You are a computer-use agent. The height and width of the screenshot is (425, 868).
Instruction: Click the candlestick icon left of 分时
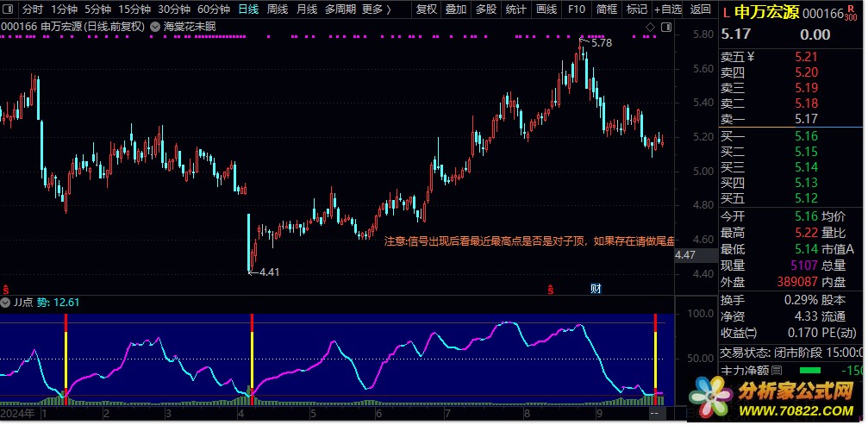[x=9, y=9]
